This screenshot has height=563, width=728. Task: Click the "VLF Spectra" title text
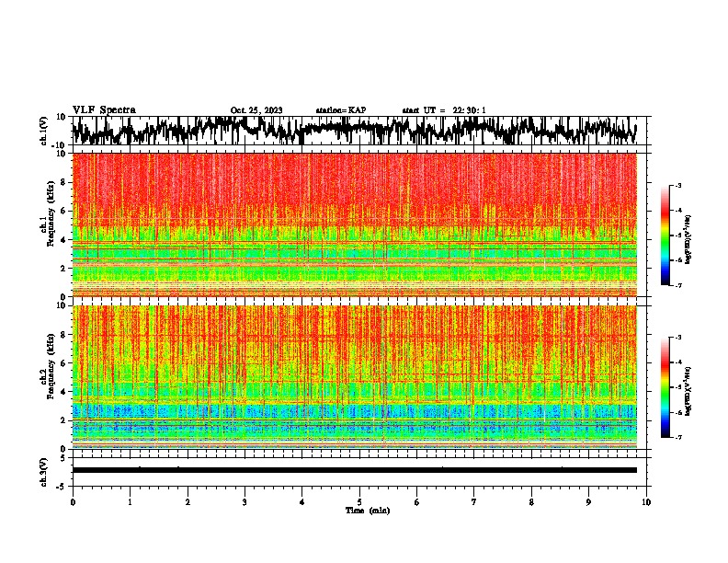[x=104, y=110]
